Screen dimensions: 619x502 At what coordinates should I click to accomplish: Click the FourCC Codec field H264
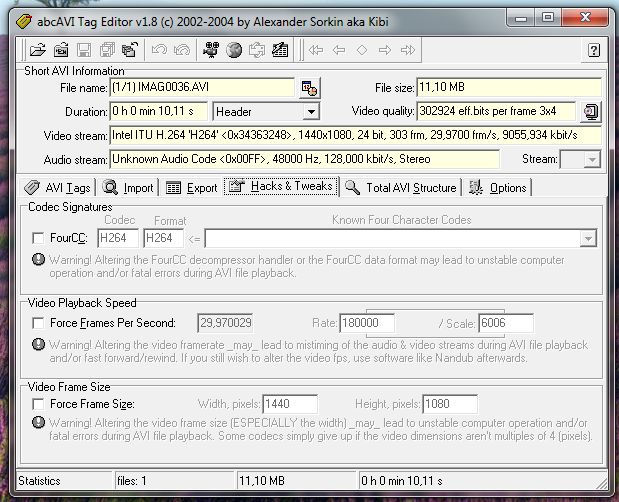point(118,238)
